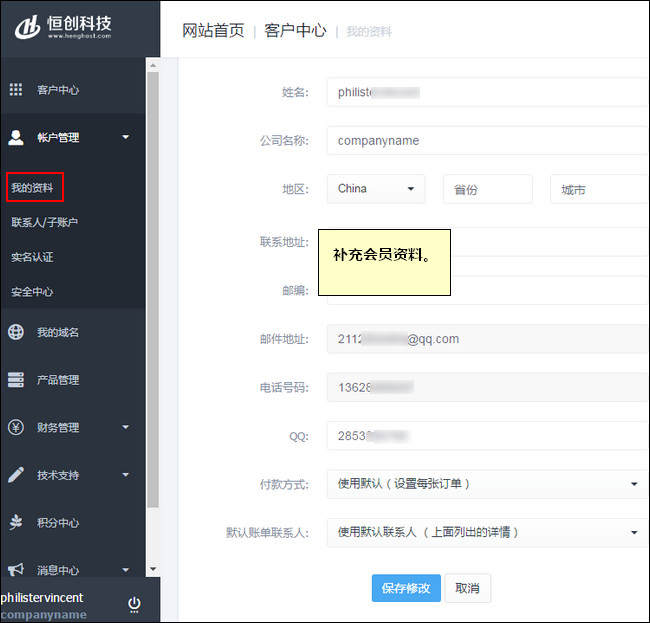Click the 保存修改 button
650x623 pixels.
click(x=405, y=588)
